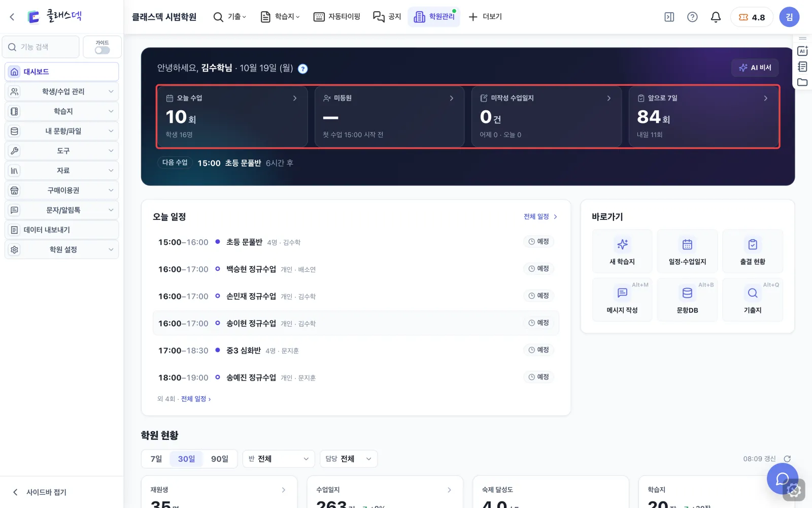
Task: Open the help question mark icon in header
Action: point(692,17)
